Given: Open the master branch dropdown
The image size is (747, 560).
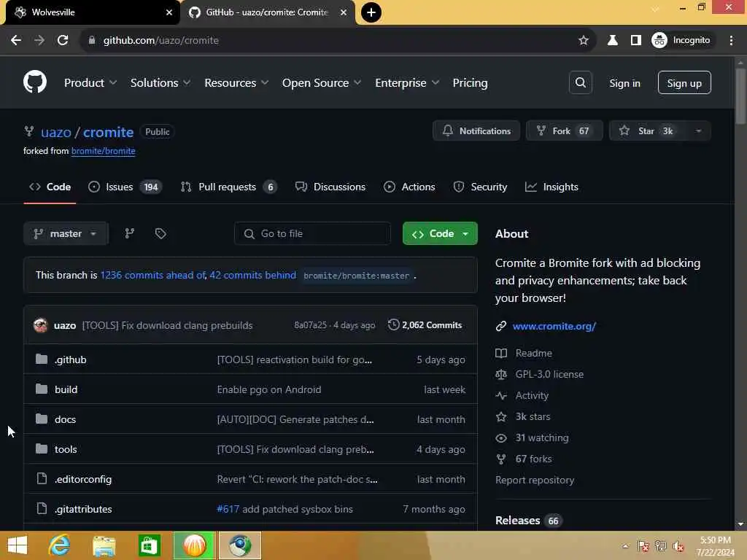Looking at the screenshot, I should [x=66, y=233].
